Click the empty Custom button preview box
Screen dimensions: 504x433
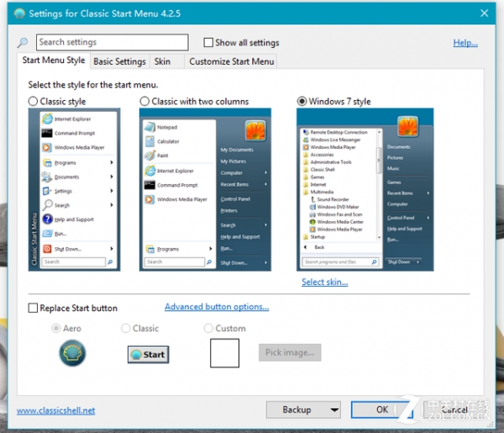(x=224, y=353)
